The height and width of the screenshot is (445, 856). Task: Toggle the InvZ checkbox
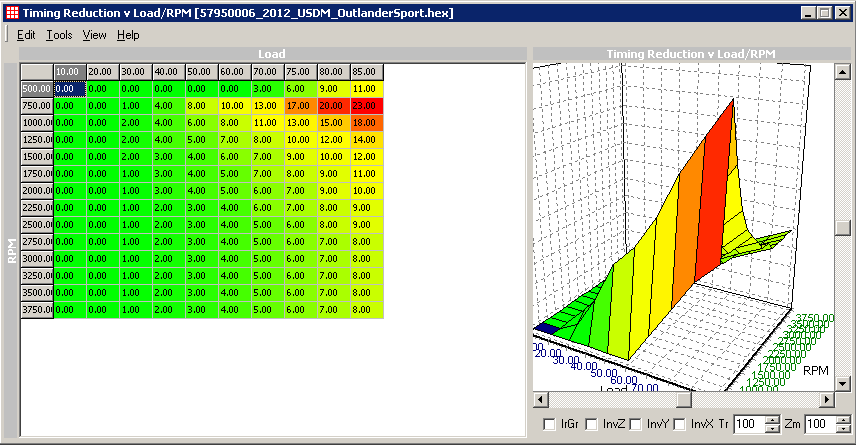coord(591,425)
